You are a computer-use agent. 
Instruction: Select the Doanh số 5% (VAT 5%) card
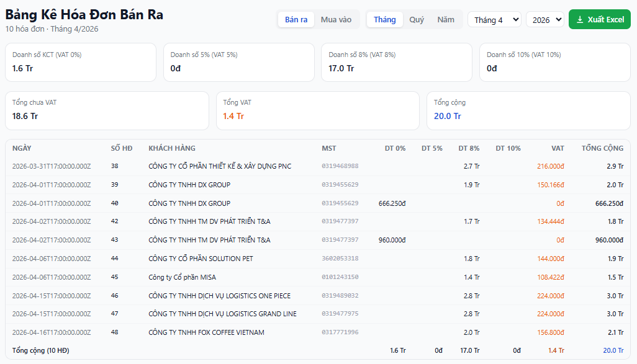(239, 63)
